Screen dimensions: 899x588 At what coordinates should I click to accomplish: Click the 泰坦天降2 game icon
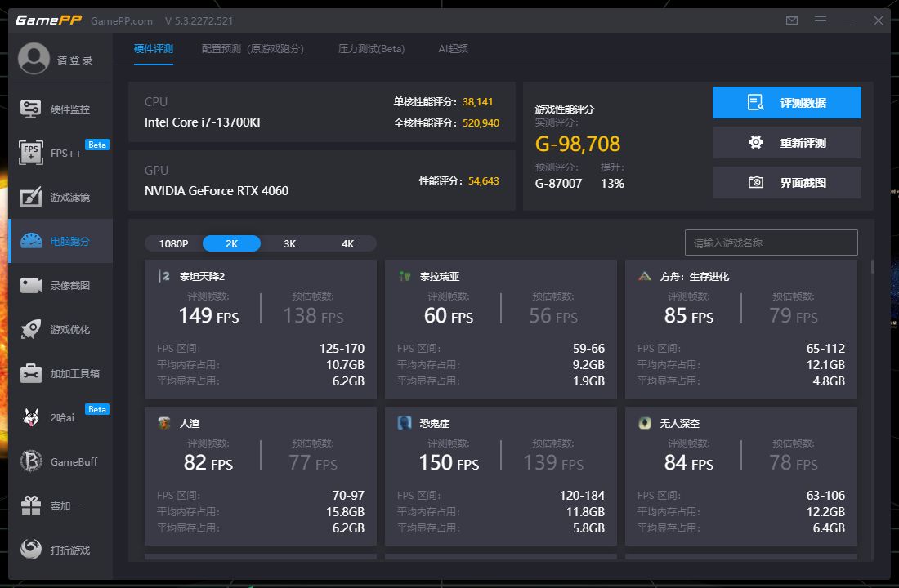click(164, 276)
